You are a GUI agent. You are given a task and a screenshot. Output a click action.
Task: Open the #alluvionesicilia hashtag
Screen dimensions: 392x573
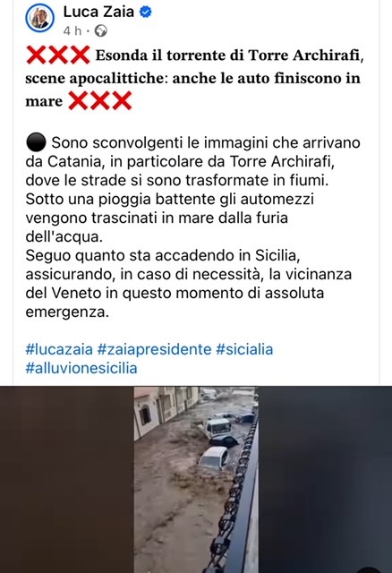[x=81, y=368]
